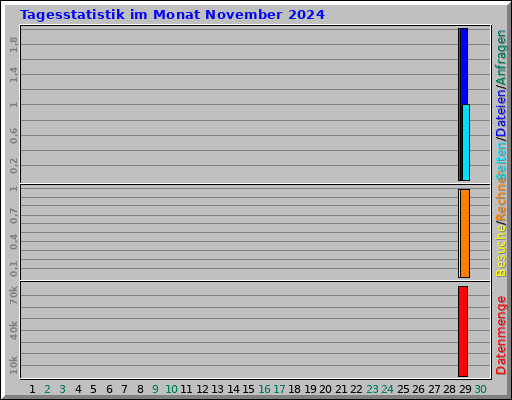Viewport: 512px width, 400px height.
Task: Click the '70k' y-axis value in bottom chart
Action: (13, 295)
